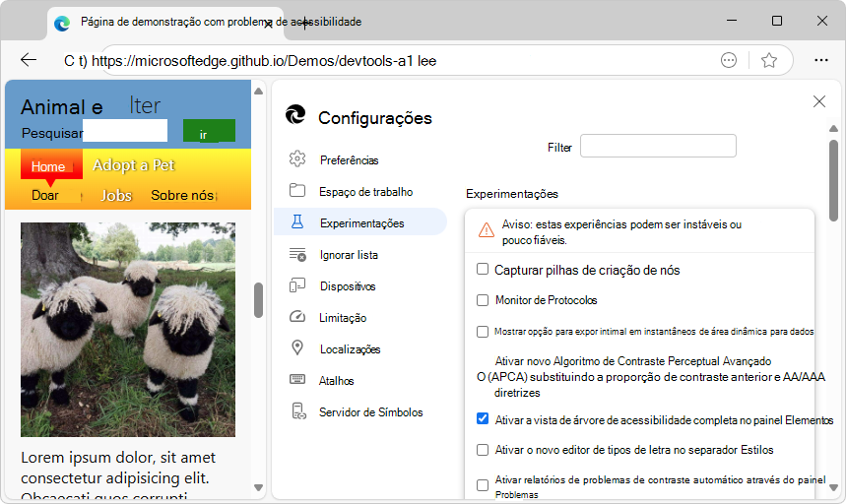846x504 pixels.
Task: Click the Experimentações flask icon
Action: (297, 222)
